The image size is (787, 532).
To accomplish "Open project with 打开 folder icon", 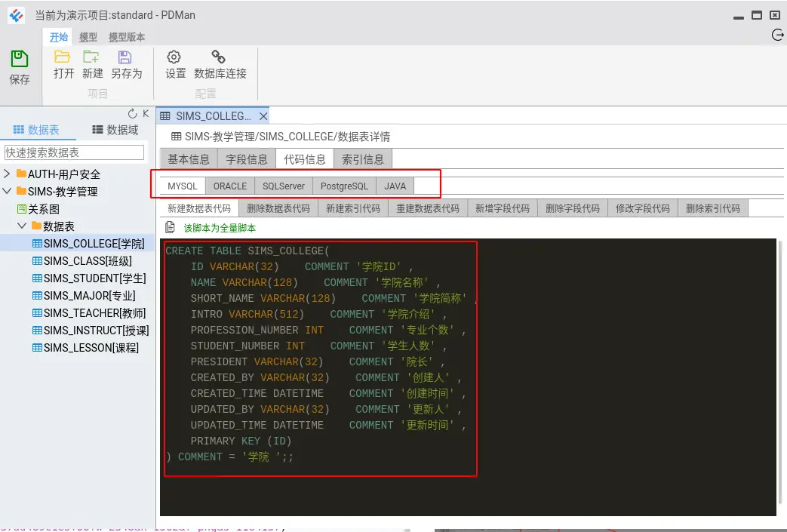I will point(62,57).
